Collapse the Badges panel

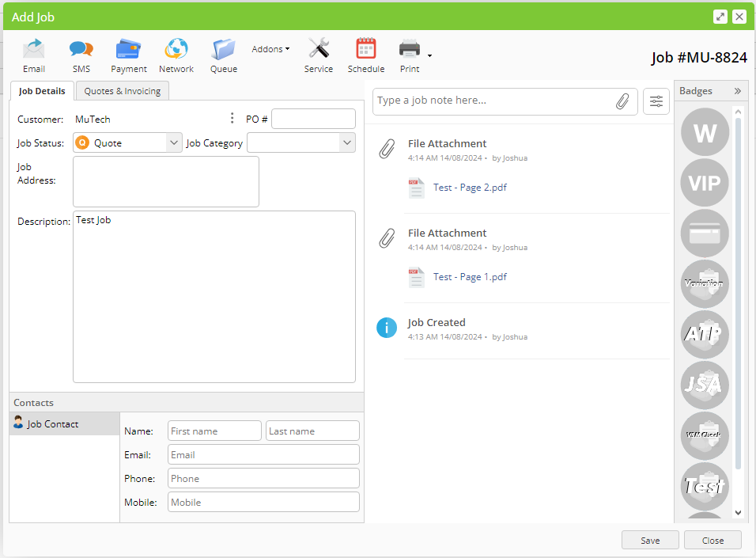(x=737, y=91)
